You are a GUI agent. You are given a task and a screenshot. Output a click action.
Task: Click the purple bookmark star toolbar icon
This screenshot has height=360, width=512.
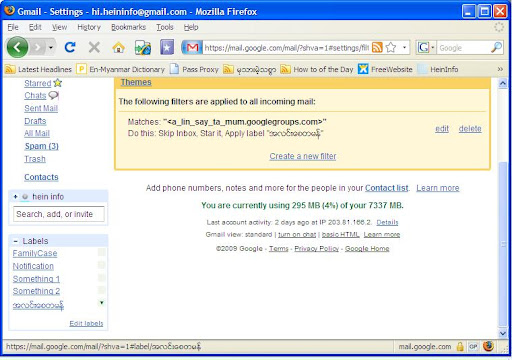point(167,47)
